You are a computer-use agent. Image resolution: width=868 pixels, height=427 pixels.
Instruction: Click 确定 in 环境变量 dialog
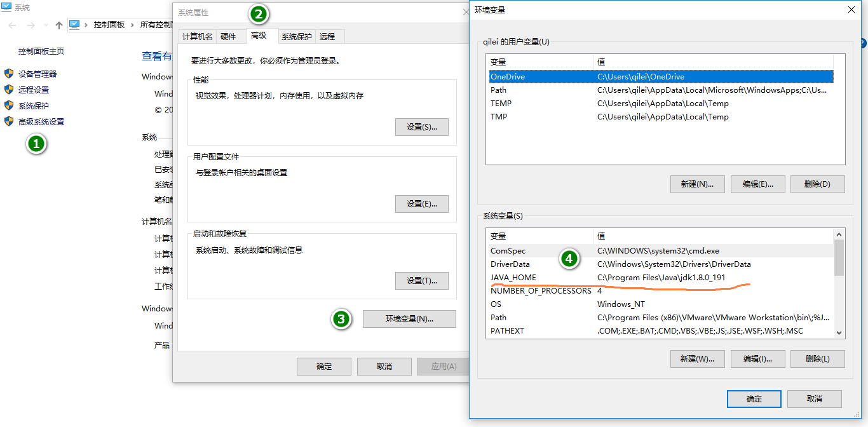click(x=754, y=399)
